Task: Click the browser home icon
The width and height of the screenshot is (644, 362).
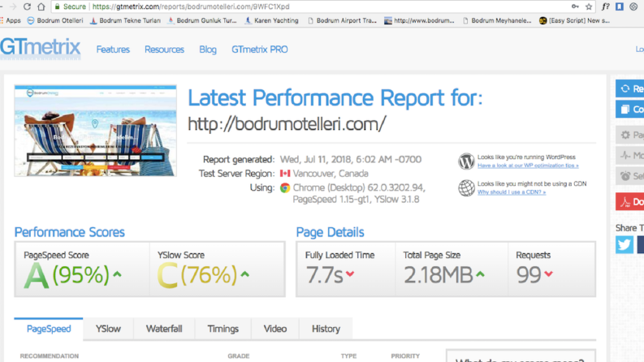Action: (x=41, y=6)
